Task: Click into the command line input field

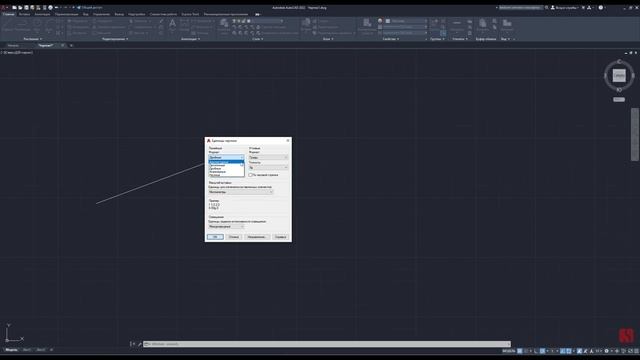Action: pos(327,344)
